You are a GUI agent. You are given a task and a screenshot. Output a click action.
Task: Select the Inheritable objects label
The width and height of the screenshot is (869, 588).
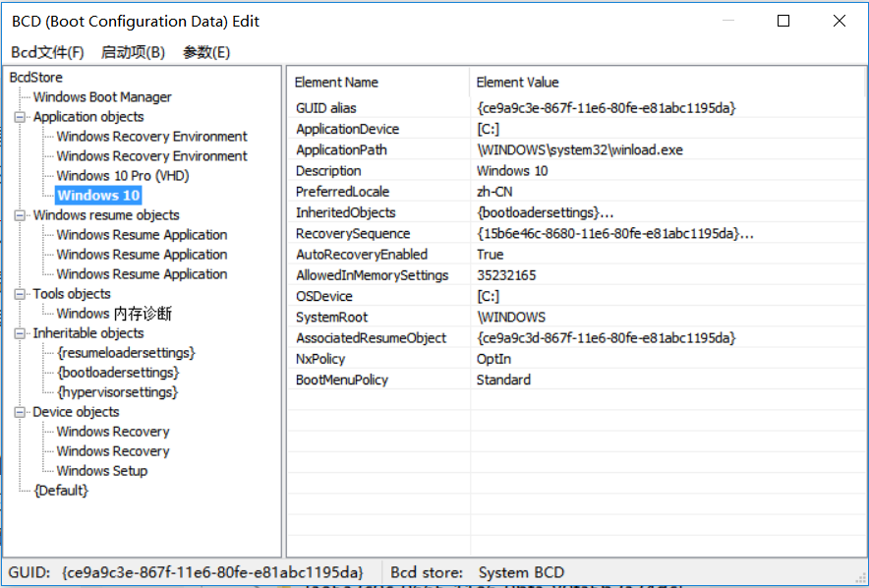click(x=88, y=333)
